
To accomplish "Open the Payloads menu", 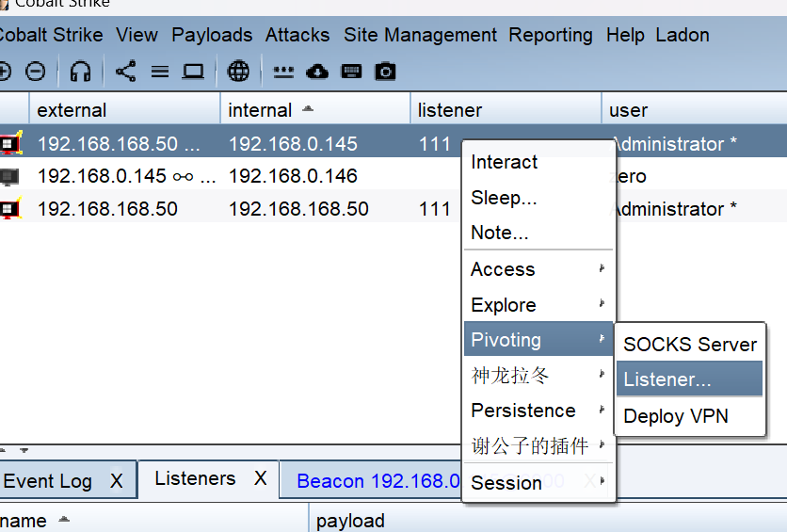I will [212, 35].
